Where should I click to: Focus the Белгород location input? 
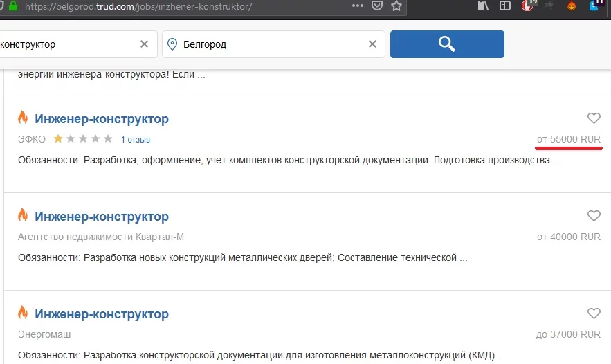point(273,44)
